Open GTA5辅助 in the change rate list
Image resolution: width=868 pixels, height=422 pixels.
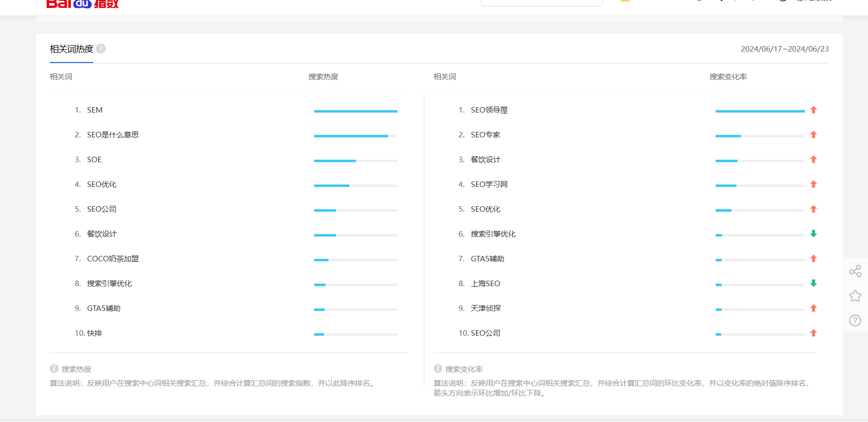pyautogui.click(x=487, y=259)
